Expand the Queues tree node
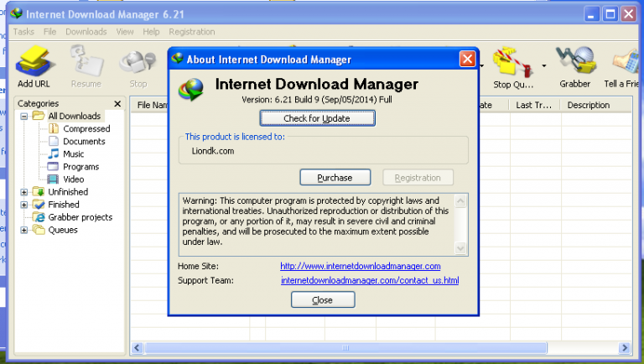 tap(24, 230)
